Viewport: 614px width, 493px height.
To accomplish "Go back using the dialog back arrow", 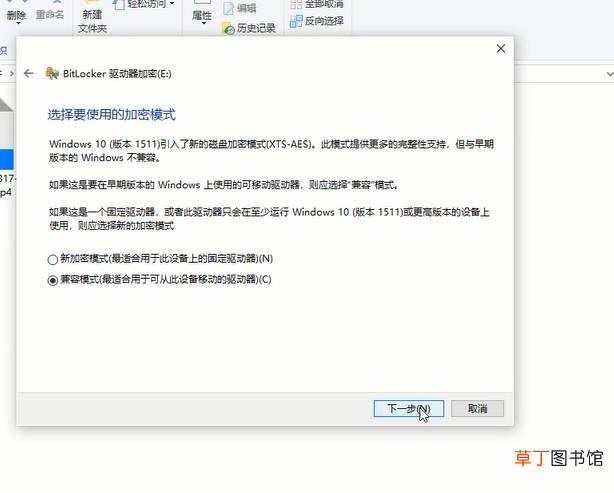I will (28, 74).
